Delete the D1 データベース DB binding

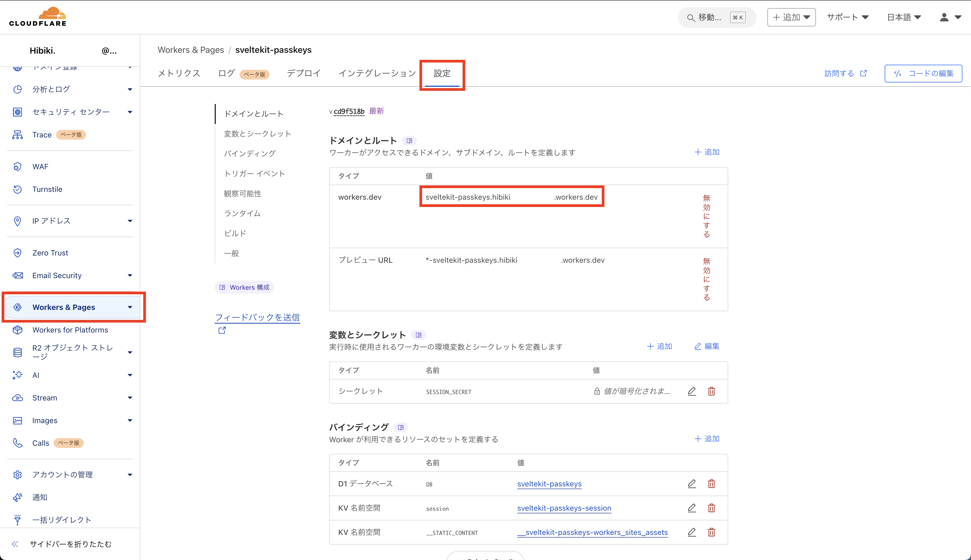tap(711, 484)
